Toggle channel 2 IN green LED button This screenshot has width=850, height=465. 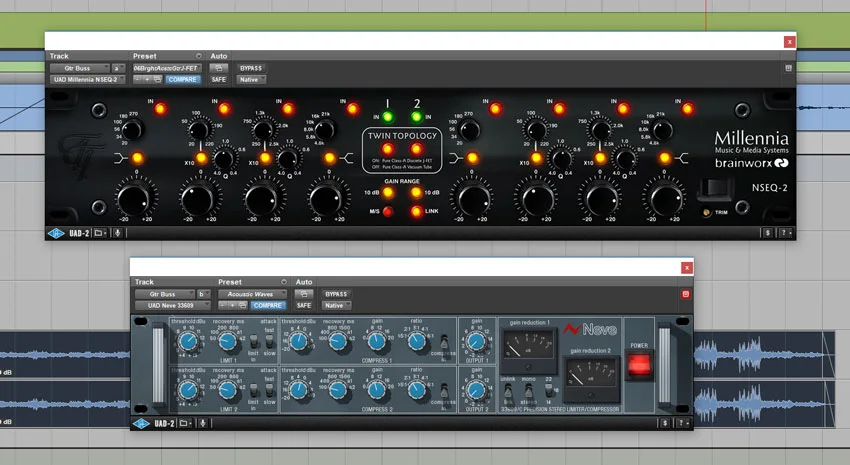(416, 117)
